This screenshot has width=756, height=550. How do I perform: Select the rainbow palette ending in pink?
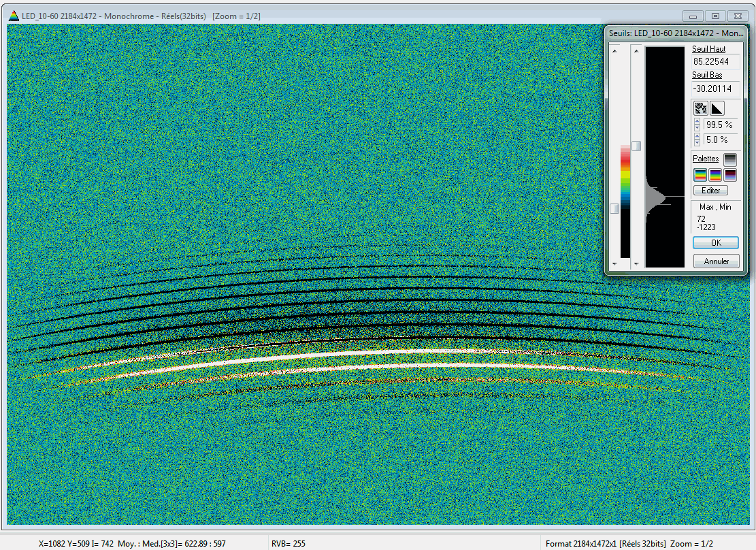[700, 175]
